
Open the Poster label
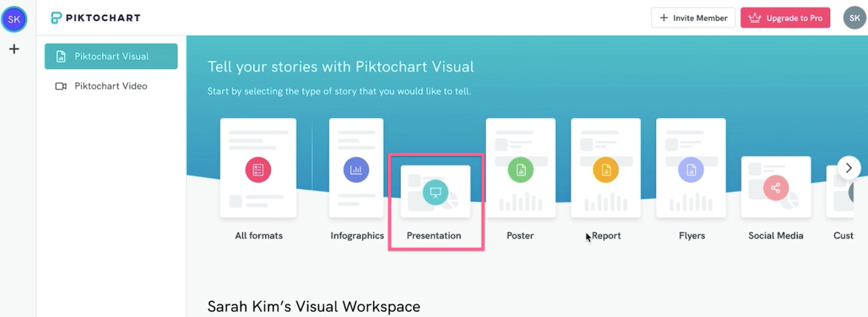tap(520, 236)
